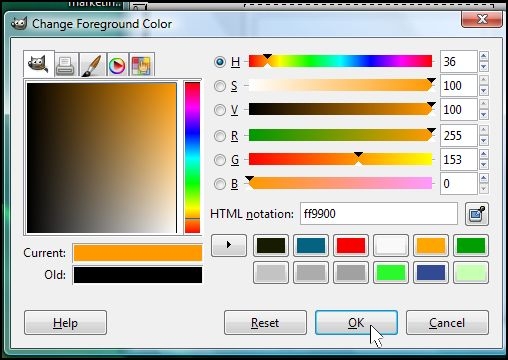Close the Change Foreground Color dialog
The width and height of the screenshot is (508, 360).
pos(482,19)
